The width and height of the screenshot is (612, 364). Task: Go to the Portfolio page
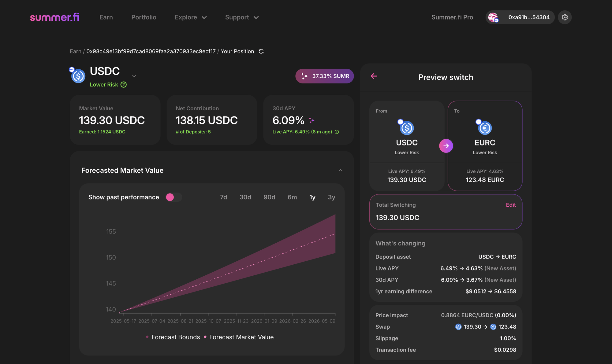[x=144, y=17]
